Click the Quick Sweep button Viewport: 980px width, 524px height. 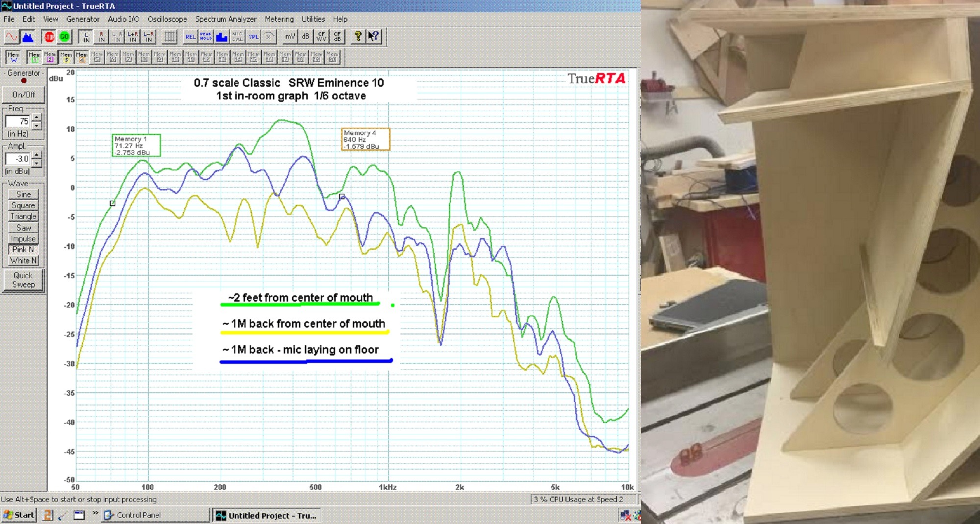23,280
